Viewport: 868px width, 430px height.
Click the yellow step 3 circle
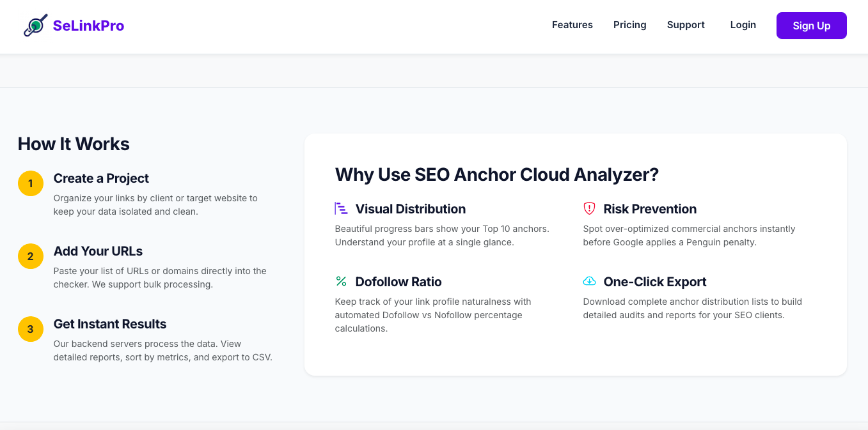click(31, 329)
